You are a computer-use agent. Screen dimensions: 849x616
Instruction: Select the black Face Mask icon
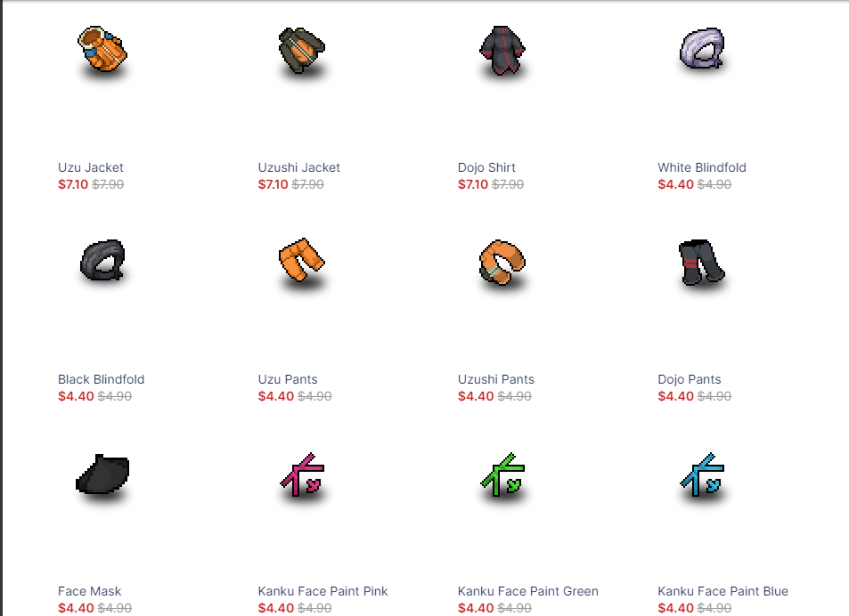tap(102, 474)
